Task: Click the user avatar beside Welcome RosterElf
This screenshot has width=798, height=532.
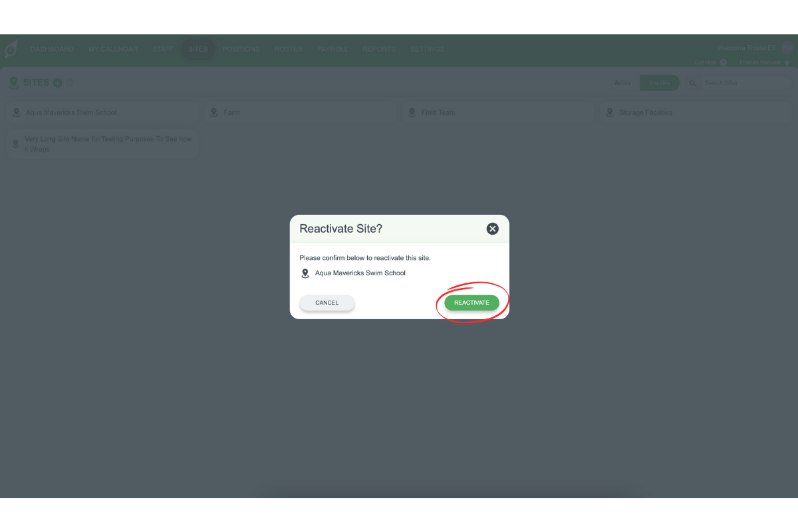Action: click(x=787, y=47)
